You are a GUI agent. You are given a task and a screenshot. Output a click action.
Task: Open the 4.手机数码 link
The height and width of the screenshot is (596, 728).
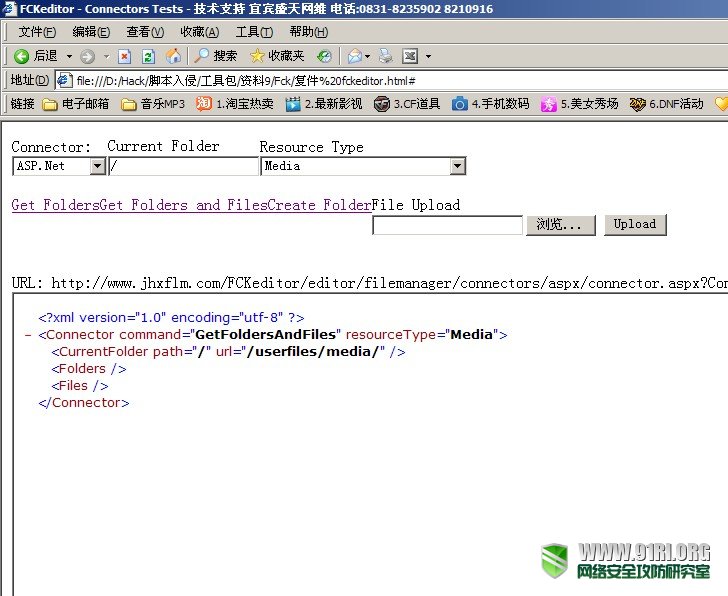[x=491, y=104]
